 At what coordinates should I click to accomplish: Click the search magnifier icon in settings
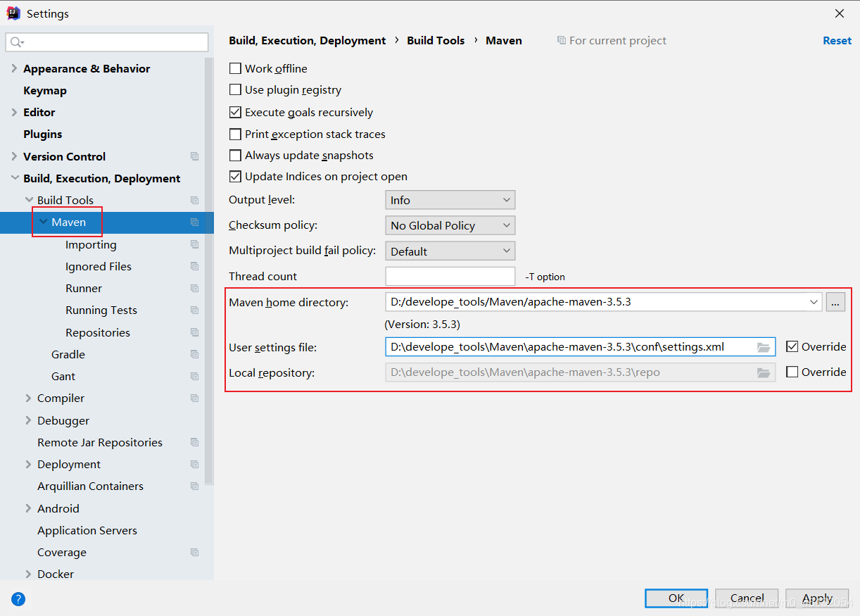16,43
